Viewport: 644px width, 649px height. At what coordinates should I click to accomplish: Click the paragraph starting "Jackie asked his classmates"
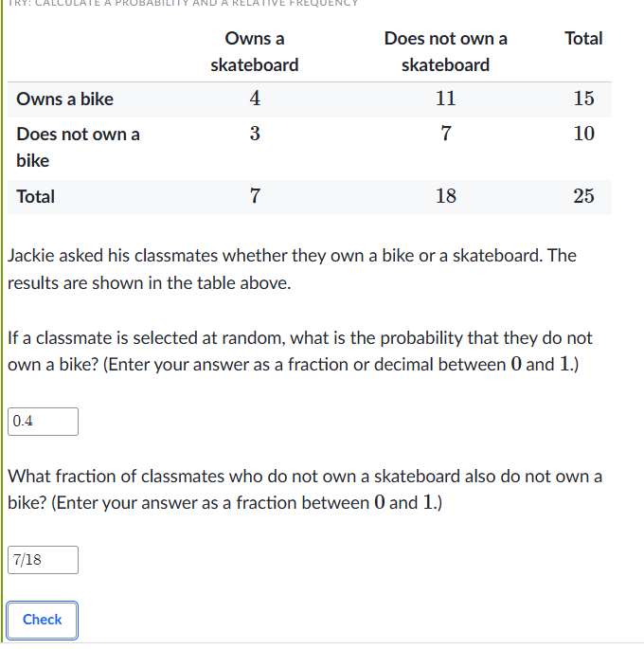pyautogui.click(x=292, y=269)
